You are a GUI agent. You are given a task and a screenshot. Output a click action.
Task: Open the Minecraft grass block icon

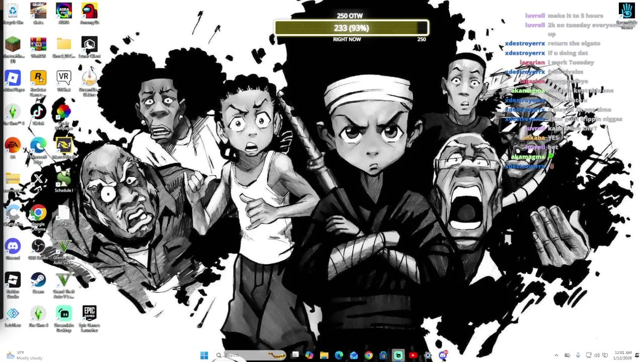[x=13, y=49]
